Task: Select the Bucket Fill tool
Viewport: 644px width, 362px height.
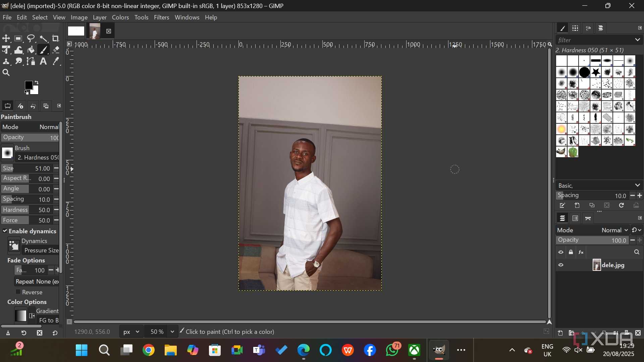Action: click(x=31, y=50)
